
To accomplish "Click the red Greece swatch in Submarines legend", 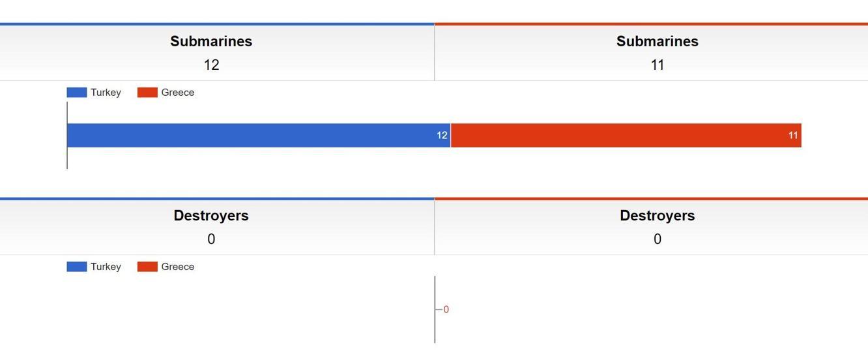I will (x=147, y=93).
